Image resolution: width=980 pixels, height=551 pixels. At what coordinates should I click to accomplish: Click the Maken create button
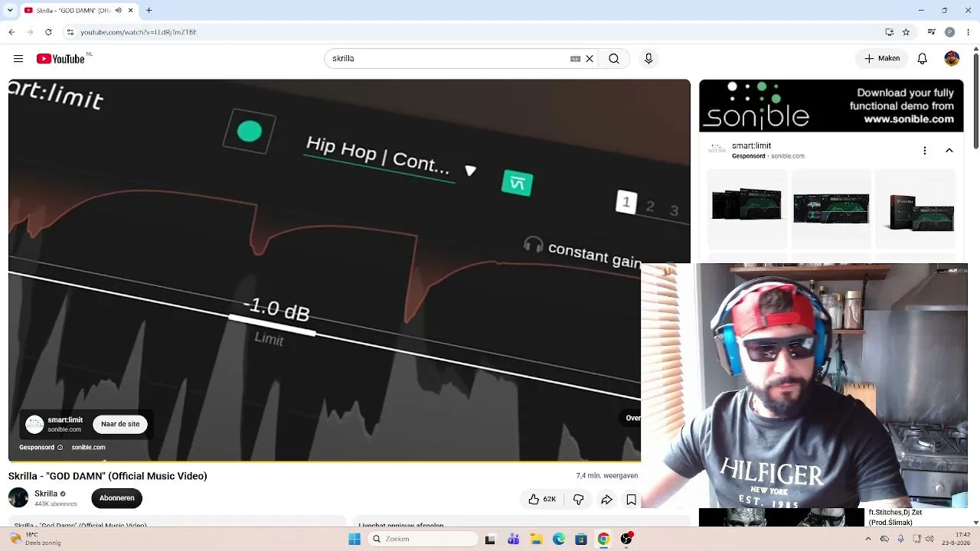pos(882,59)
